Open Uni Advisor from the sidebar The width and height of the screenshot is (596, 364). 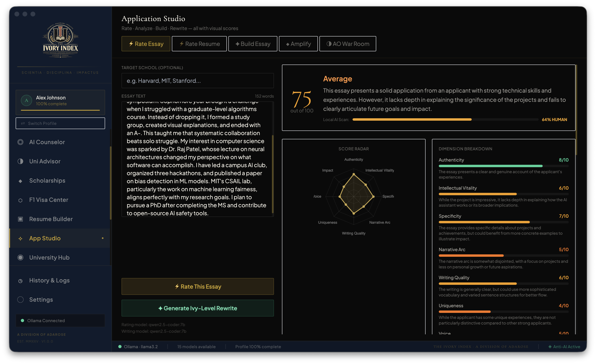pyautogui.click(x=60, y=161)
